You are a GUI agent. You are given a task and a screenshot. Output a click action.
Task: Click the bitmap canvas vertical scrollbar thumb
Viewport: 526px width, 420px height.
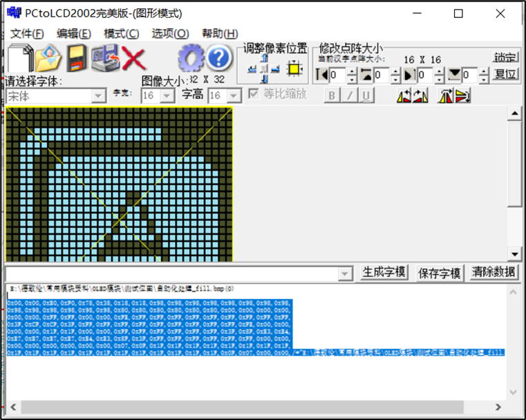[x=514, y=164]
